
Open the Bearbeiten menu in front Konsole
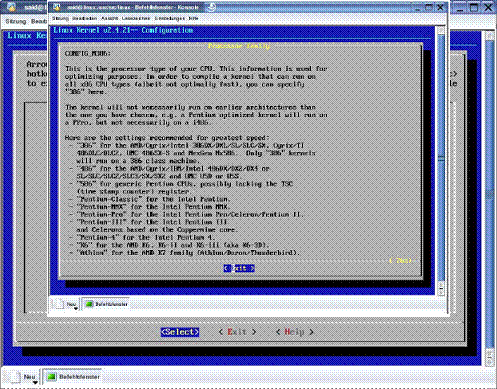[85, 19]
